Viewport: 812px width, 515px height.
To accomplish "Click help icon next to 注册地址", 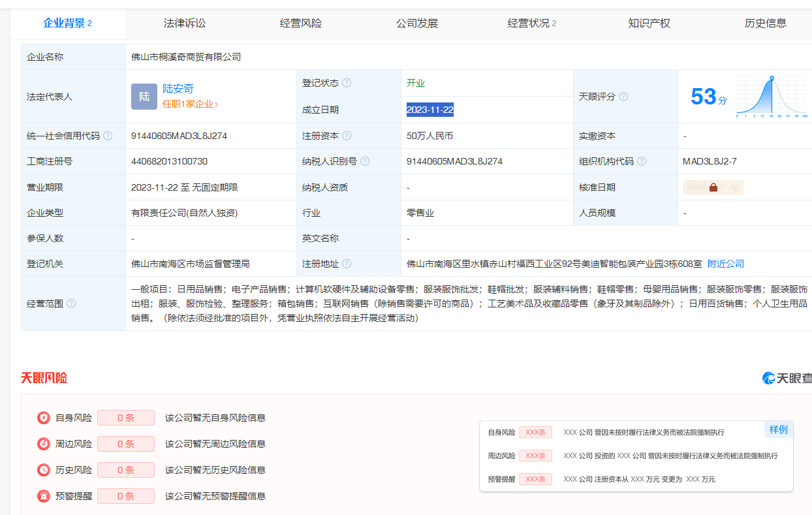I will pos(347,264).
